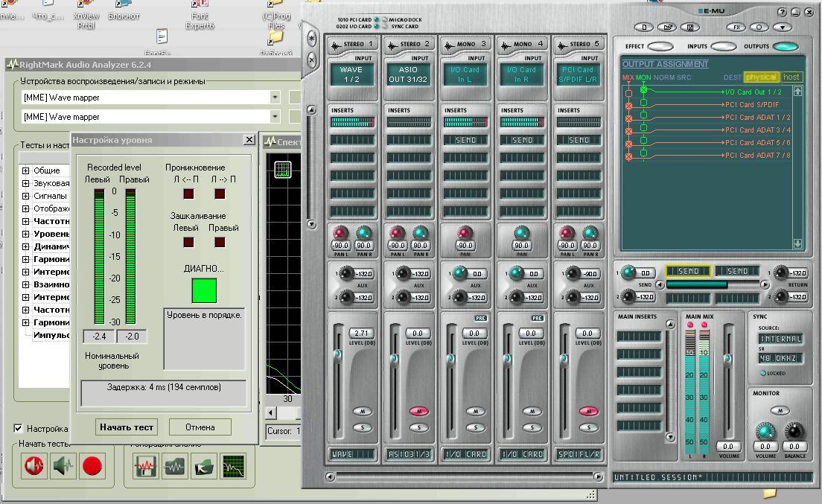The width and height of the screenshot is (822, 504).
Task: Click the PRE button on Mono 3 strip
Action: tap(481, 318)
